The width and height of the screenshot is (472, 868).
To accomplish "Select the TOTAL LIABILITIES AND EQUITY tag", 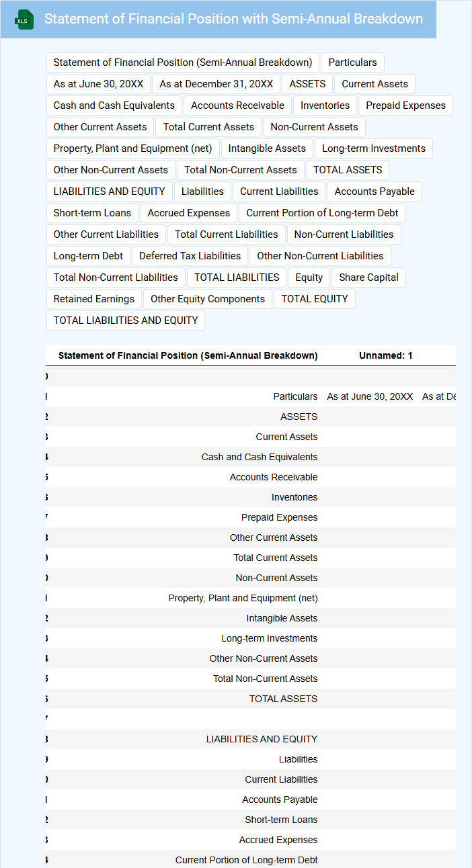I will pos(126,320).
